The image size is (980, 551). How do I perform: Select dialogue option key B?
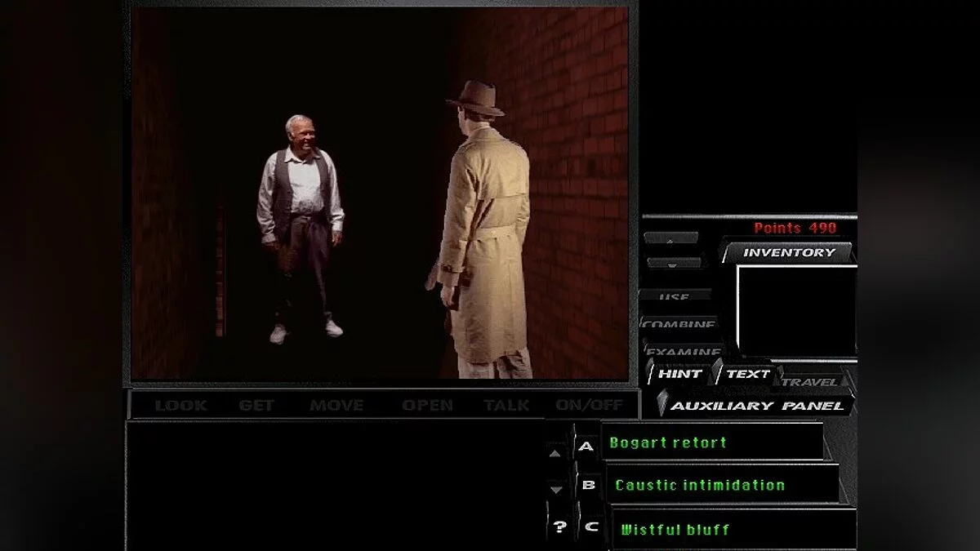pyautogui.click(x=589, y=485)
